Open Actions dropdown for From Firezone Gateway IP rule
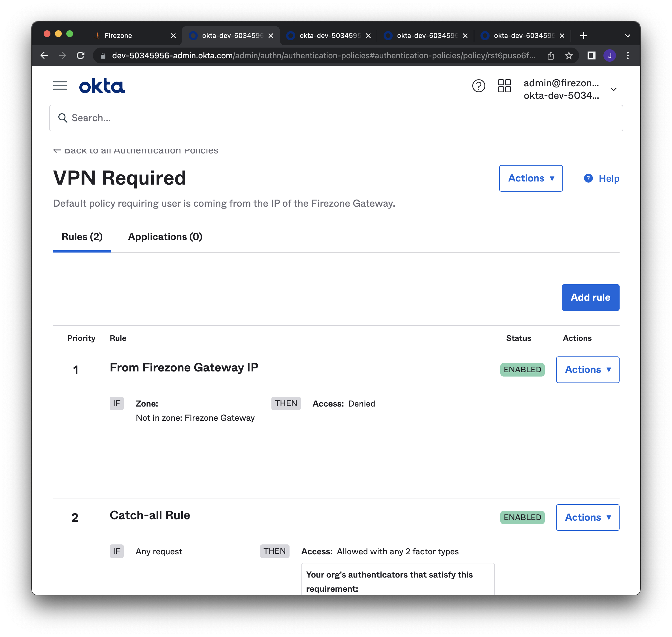 (x=587, y=369)
